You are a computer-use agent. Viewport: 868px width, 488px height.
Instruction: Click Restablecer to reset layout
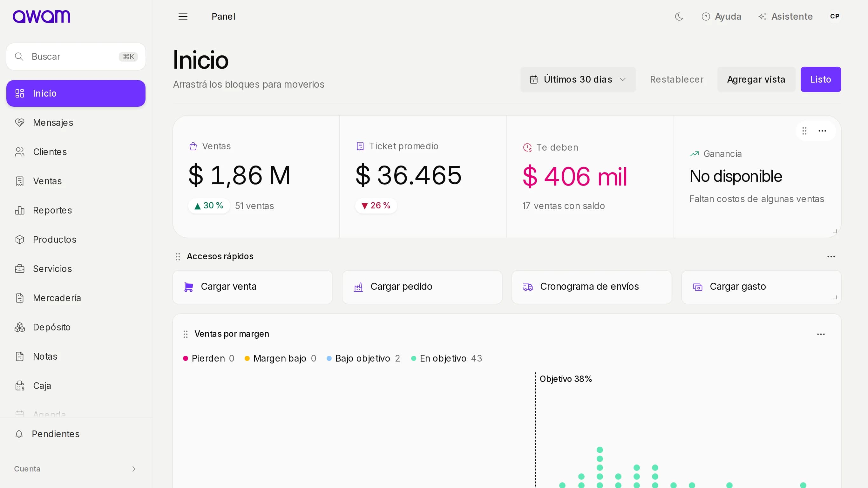(x=677, y=79)
